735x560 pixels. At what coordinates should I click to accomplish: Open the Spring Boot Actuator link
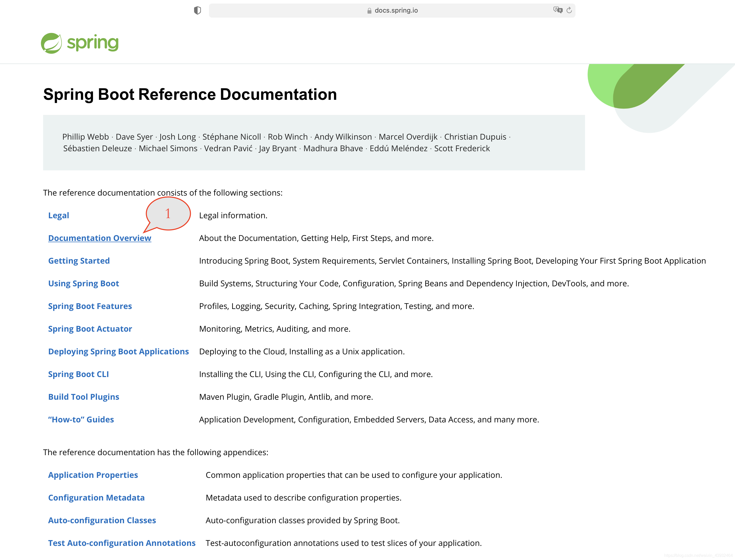pos(90,329)
